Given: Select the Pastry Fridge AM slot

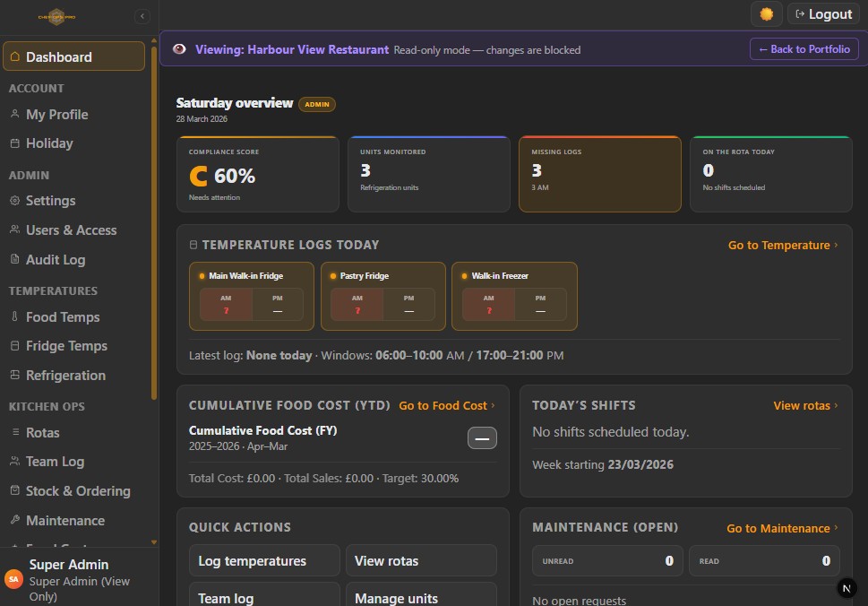Looking at the screenshot, I should 357,304.
